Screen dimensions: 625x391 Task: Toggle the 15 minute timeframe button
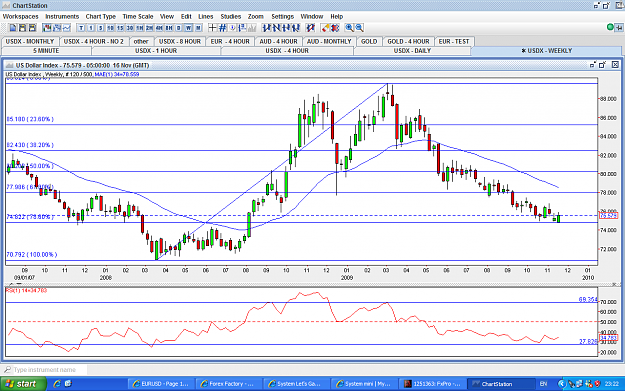(120, 28)
